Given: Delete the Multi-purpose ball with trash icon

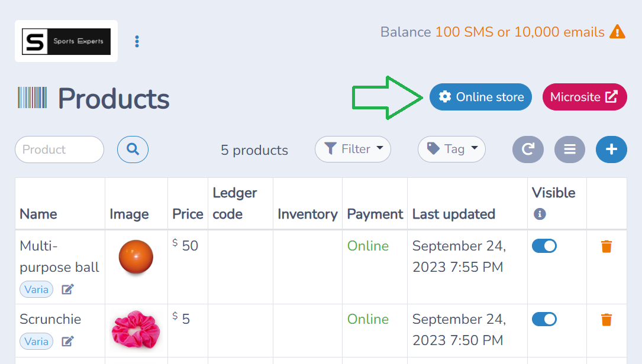Looking at the screenshot, I should (x=606, y=246).
